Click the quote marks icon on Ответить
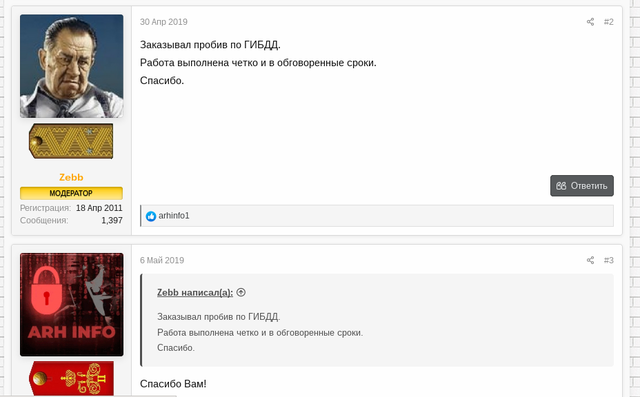The width and height of the screenshot is (640, 397). pyautogui.click(x=561, y=186)
